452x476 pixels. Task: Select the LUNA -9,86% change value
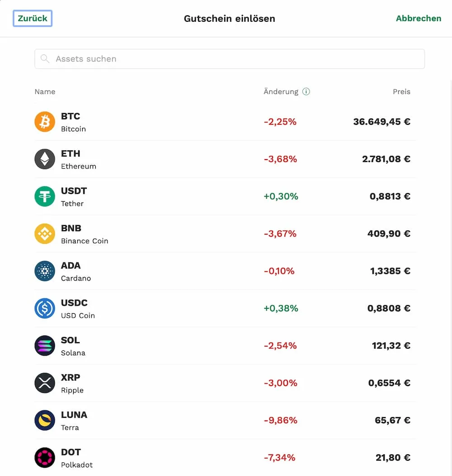pyautogui.click(x=281, y=420)
